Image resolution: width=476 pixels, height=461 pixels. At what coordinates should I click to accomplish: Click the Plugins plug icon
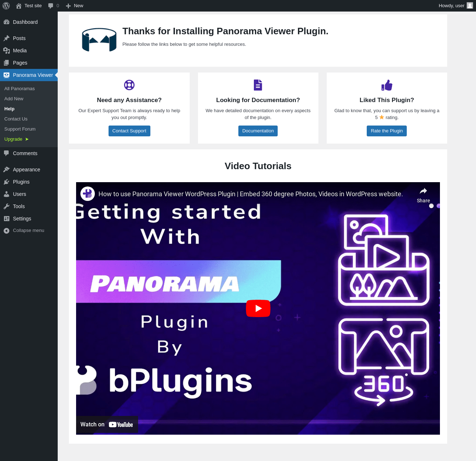tap(6, 182)
